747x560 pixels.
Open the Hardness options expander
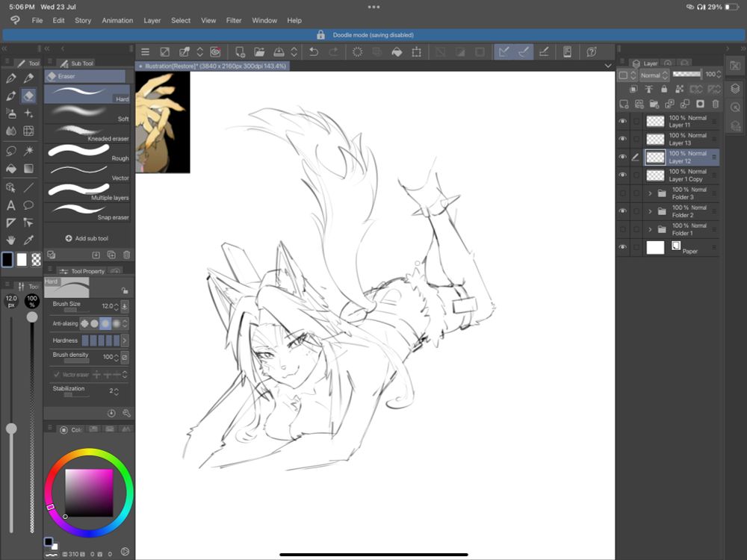tap(125, 340)
